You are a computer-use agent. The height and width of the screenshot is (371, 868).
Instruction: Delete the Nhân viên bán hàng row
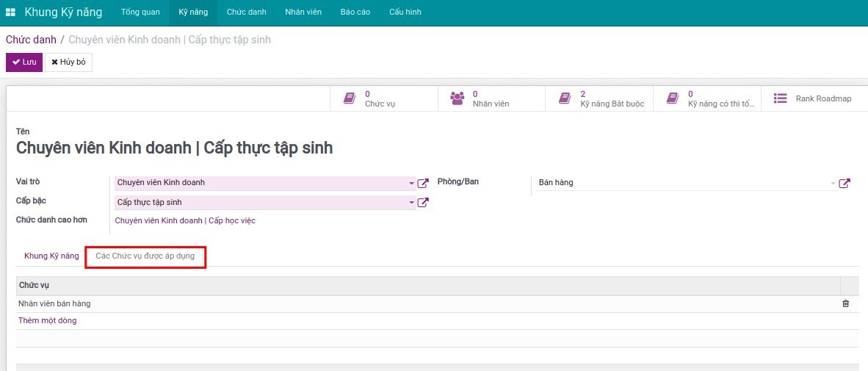(845, 303)
